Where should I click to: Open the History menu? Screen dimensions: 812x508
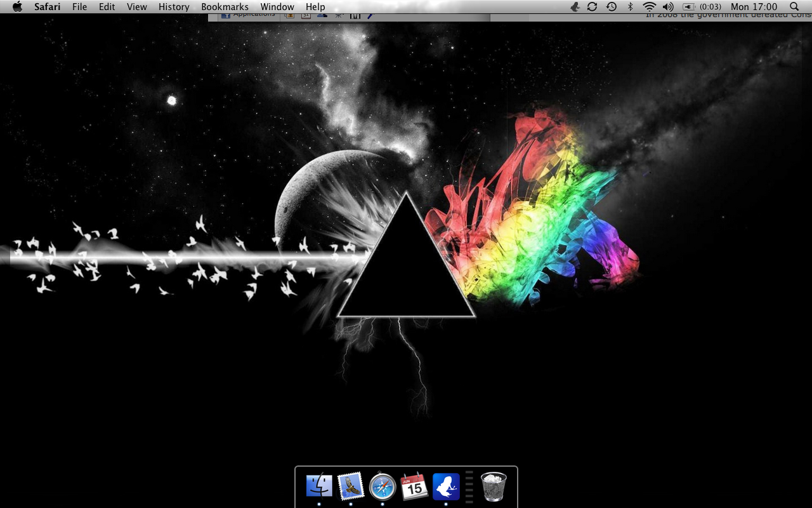[174, 7]
